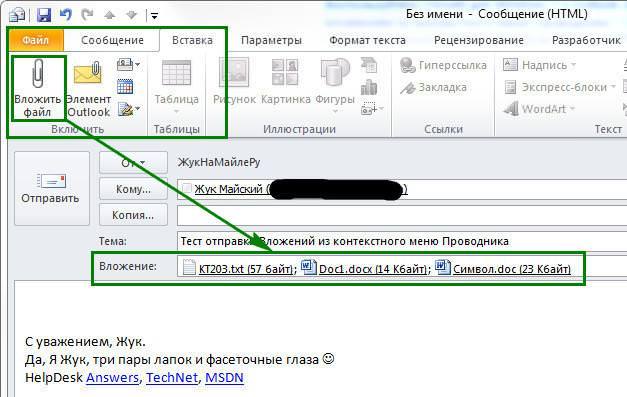This screenshot has width=627, height=397.
Task: Click the Save icon in quick access toolbar
Action: coord(44,15)
